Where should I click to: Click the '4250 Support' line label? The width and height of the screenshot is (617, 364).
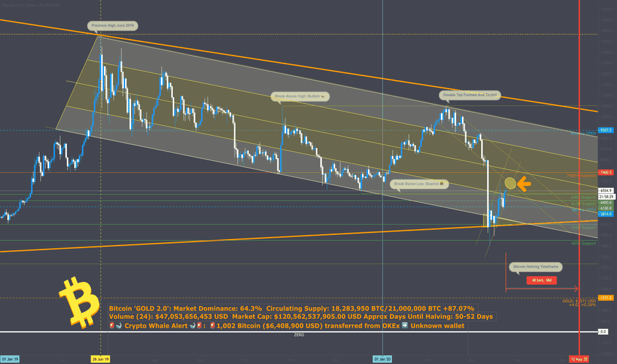pos(583,244)
